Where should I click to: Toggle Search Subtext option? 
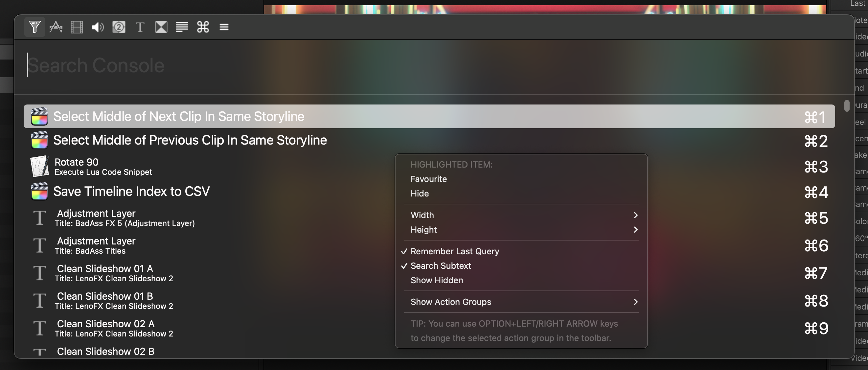[440, 266]
